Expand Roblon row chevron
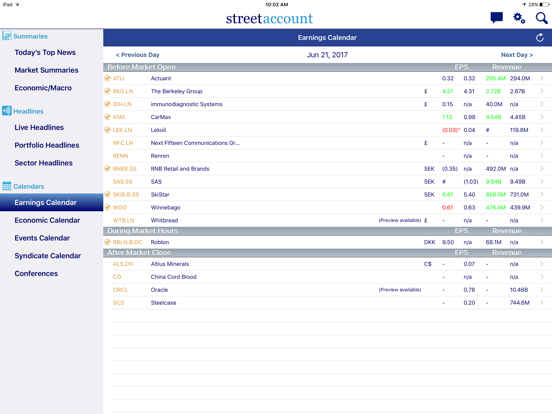This screenshot has height=414, width=552. coord(542,242)
